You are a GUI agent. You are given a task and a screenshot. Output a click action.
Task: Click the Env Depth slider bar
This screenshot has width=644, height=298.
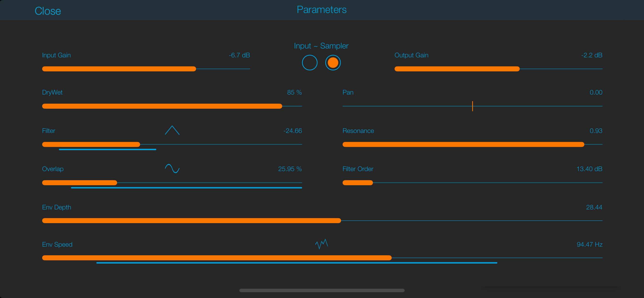322,221
